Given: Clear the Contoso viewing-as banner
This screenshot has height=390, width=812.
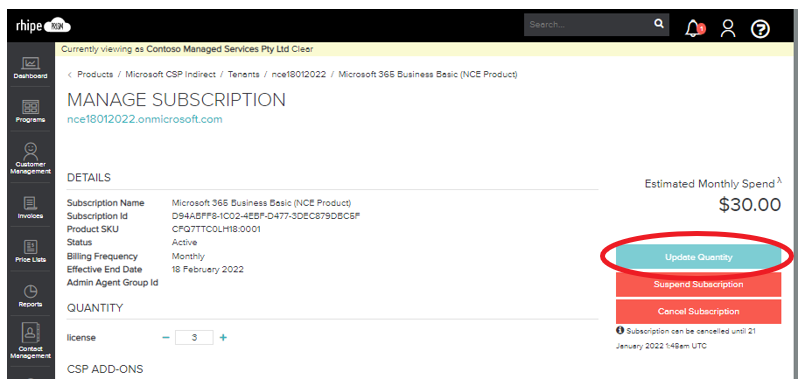Looking at the screenshot, I should [x=302, y=49].
